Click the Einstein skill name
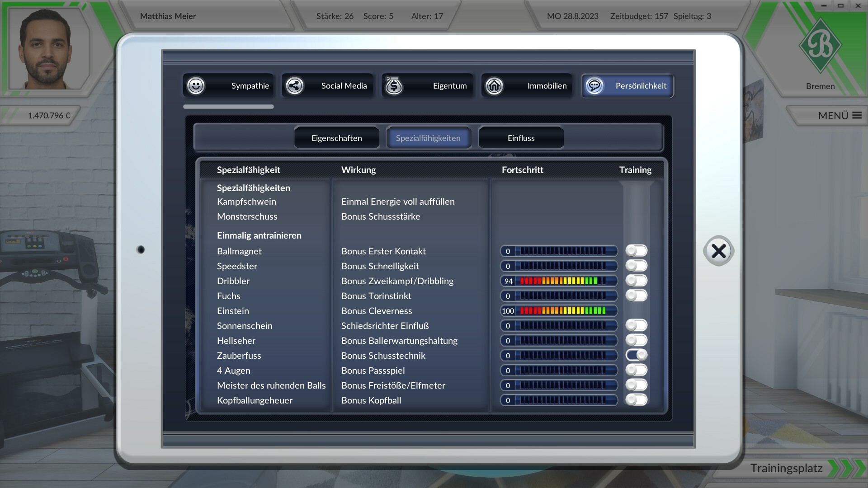Screen dimensions: 868x488 (x=233, y=311)
